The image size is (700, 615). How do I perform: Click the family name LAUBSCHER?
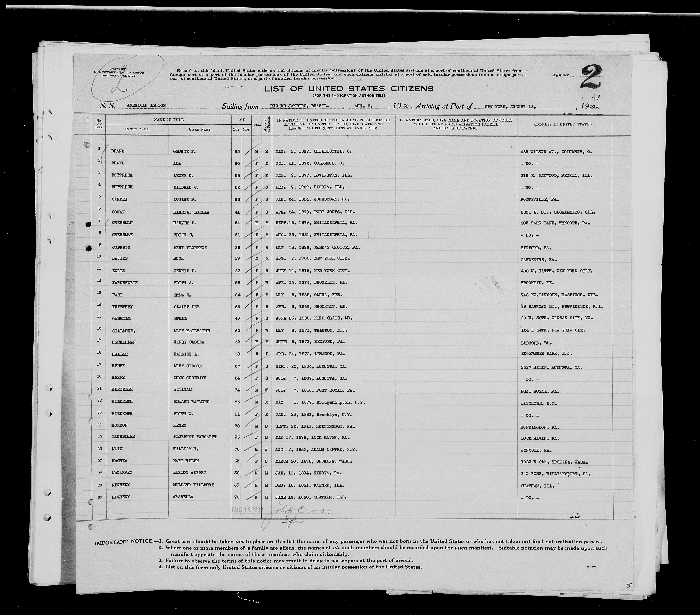(123, 437)
